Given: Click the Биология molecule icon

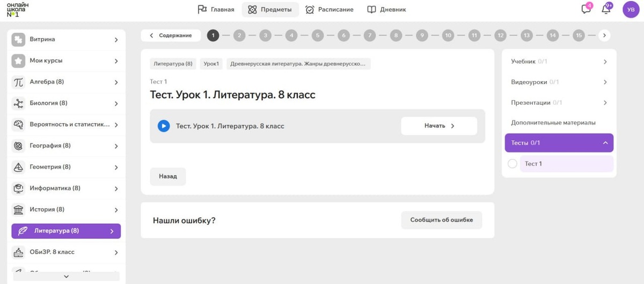Looking at the screenshot, I should (x=19, y=104).
